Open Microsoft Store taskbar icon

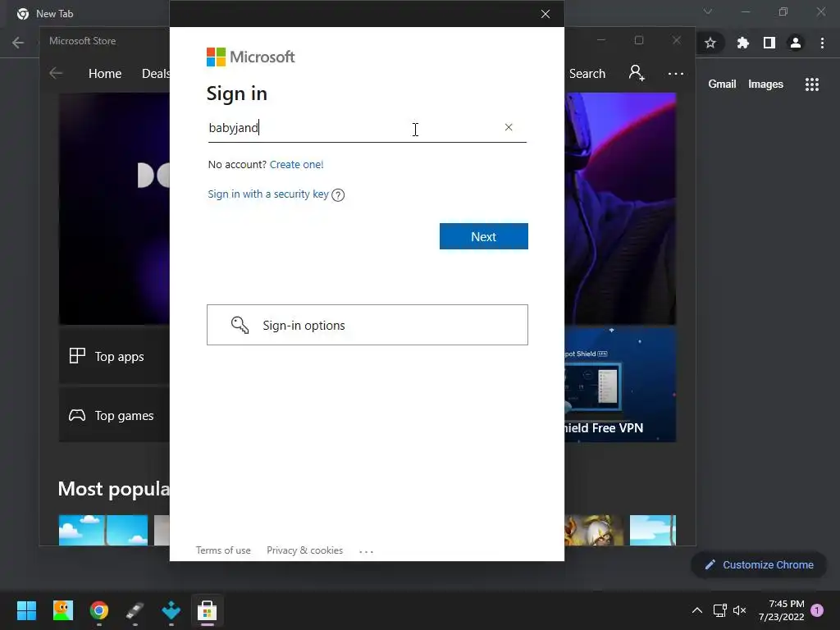click(x=207, y=610)
